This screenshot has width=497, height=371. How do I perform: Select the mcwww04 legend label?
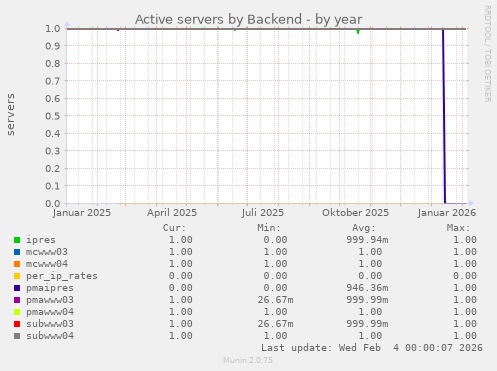(x=47, y=264)
